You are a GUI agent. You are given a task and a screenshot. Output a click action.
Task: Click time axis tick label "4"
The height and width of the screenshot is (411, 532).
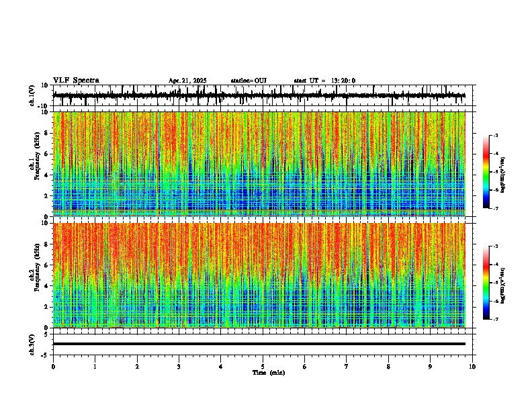coord(221,367)
